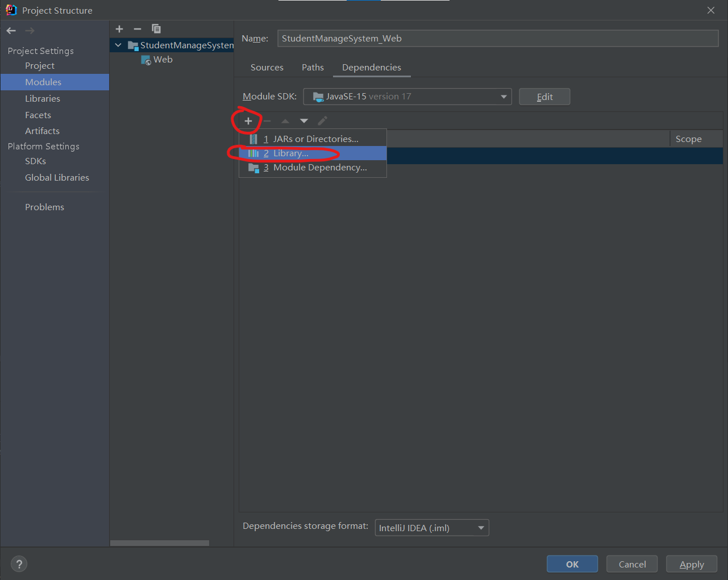Open SDKs under Platform Settings
The image size is (728, 580).
(x=55, y=161)
